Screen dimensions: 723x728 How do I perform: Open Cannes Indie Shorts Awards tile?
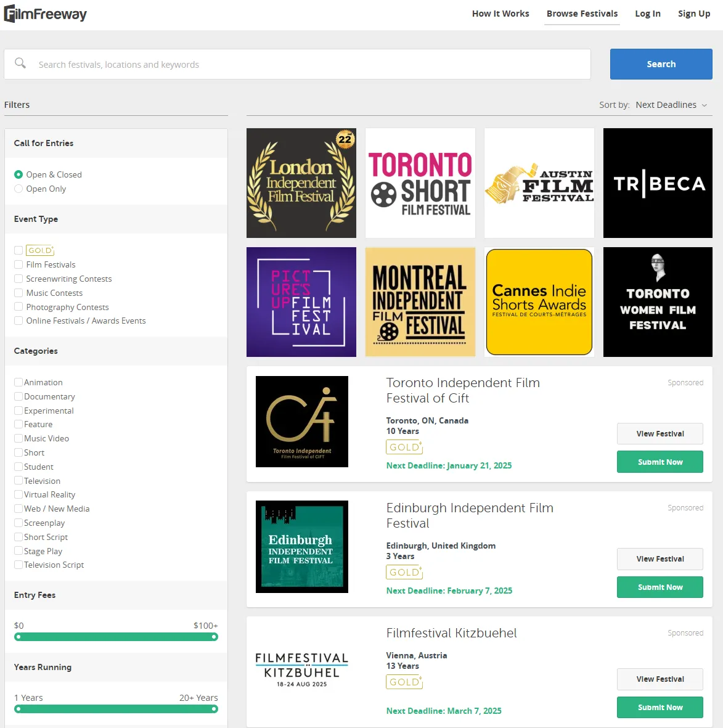coord(539,302)
